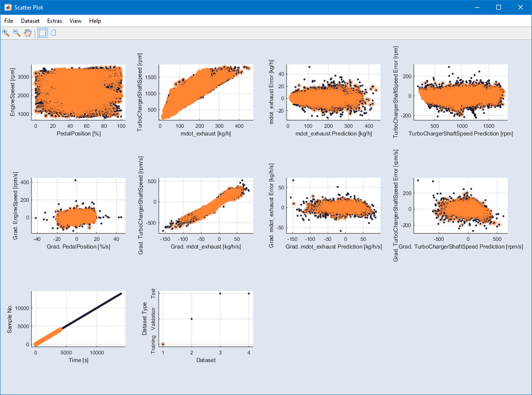Click the EngineSpeed vs PedalPosition scatter plot
This screenshot has height=395, width=532.
pos(78,92)
